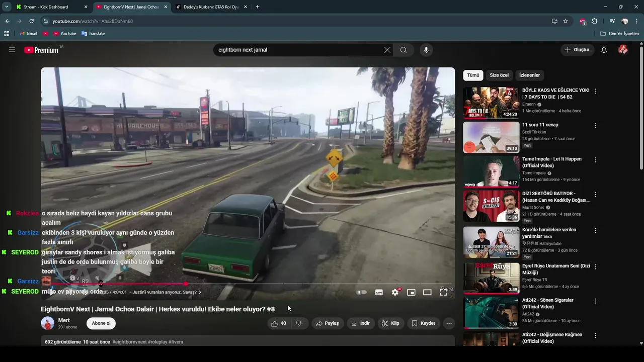Open Chrome extensions puzzle menu
This screenshot has width=644, height=362.
pos(594,21)
